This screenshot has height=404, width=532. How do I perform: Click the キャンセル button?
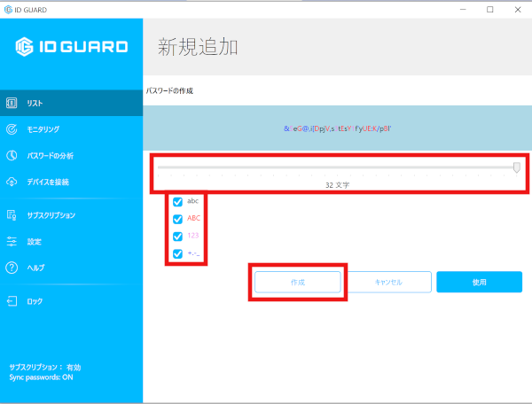click(388, 282)
